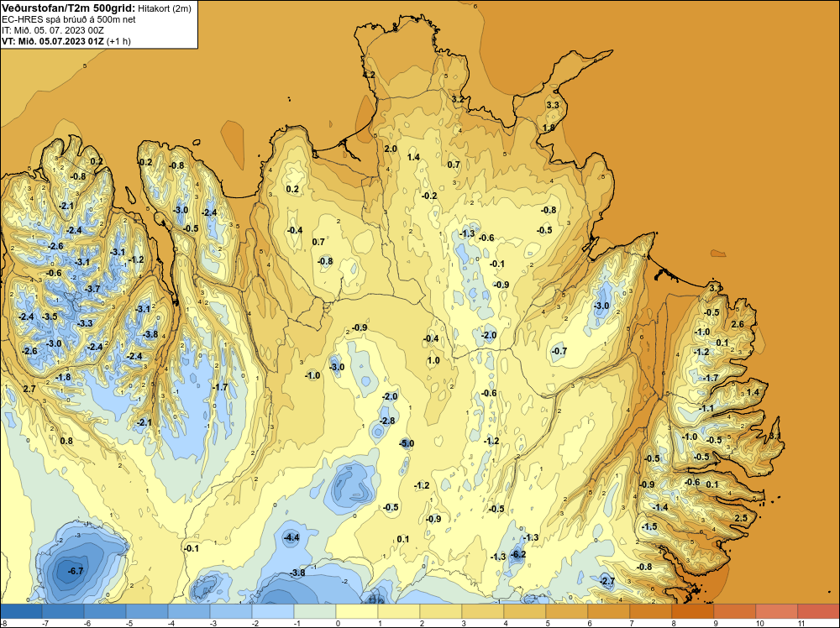Viewport: 840px width, 628px height.
Task: Click the -6.7 temperature minimum label
Action: pos(76,571)
